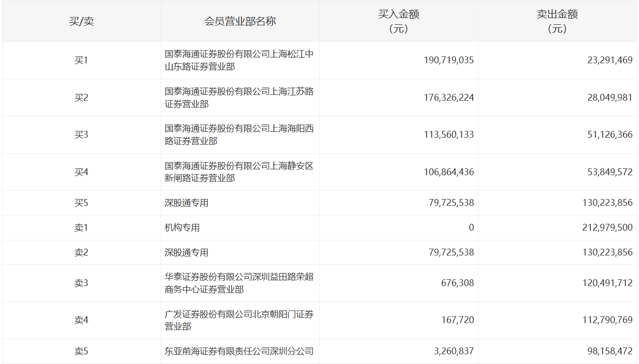
Task: Select buy amount 167,720
Action: point(458,320)
